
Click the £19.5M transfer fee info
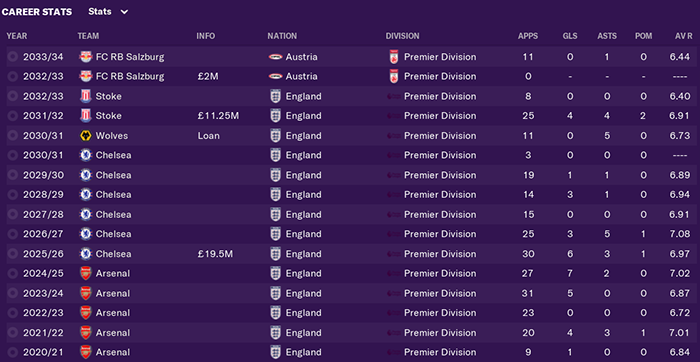[x=215, y=254]
